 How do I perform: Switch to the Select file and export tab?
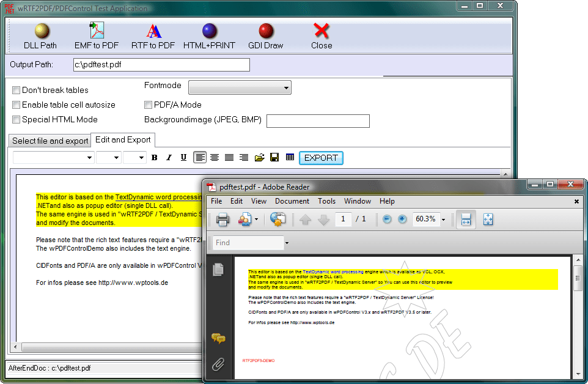(x=50, y=141)
